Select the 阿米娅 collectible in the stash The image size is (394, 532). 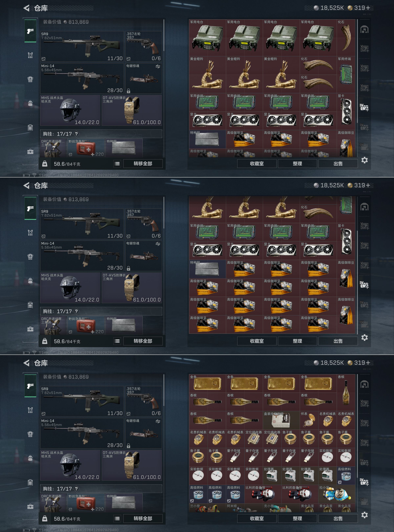(x=244, y=508)
